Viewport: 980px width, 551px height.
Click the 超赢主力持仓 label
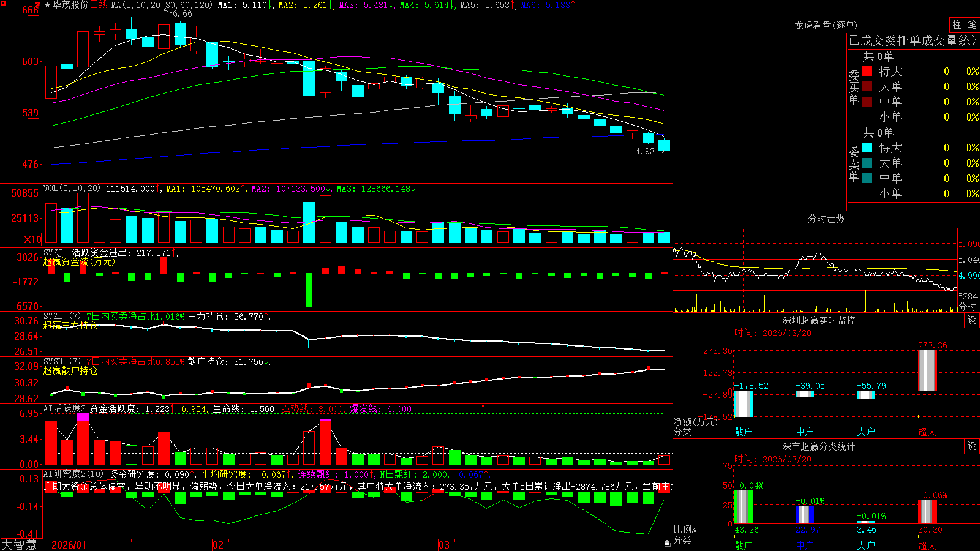pyautogui.click(x=70, y=325)
